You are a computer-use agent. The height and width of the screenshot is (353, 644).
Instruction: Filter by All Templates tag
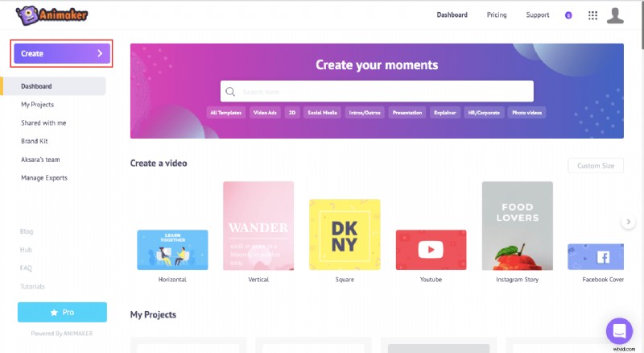(226, 113)
